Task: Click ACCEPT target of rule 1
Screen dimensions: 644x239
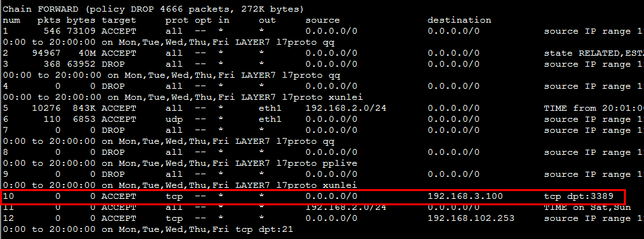Action: [119, 31]
